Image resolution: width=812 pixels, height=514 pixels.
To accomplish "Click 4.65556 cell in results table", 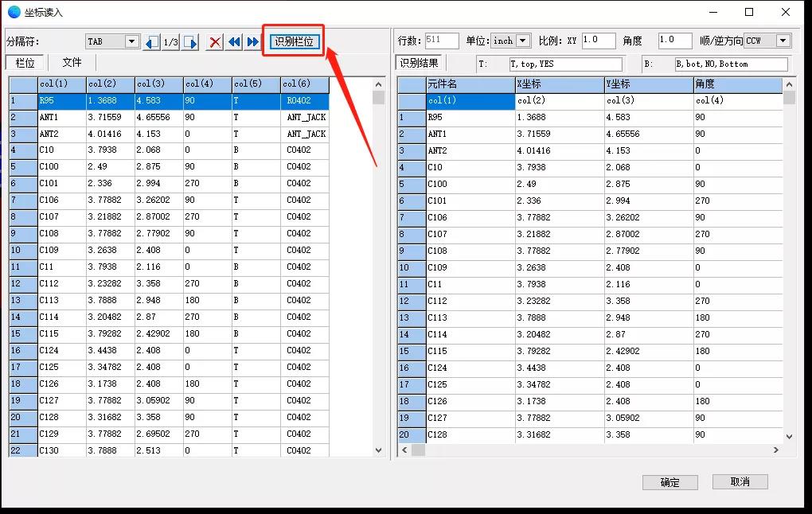I will click(649, 134).
